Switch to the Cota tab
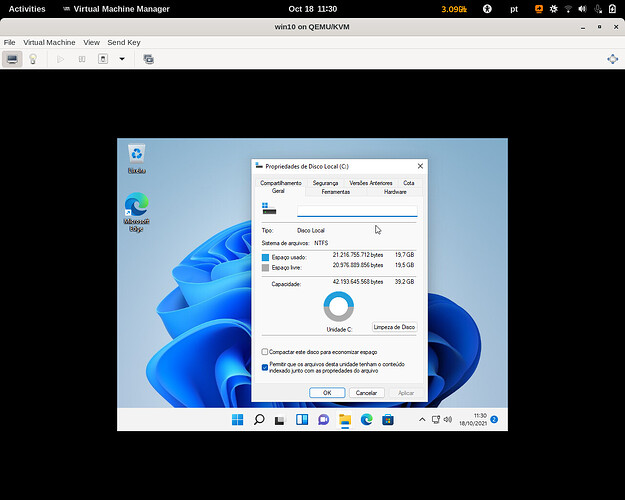The height and width of the screenshot is (500, 625). coord(409,183)
